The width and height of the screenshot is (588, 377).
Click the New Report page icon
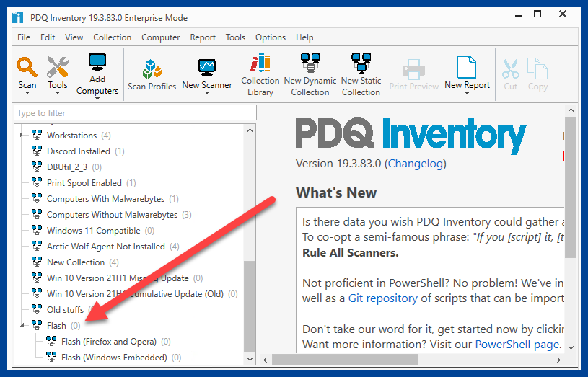click(467, 68)
